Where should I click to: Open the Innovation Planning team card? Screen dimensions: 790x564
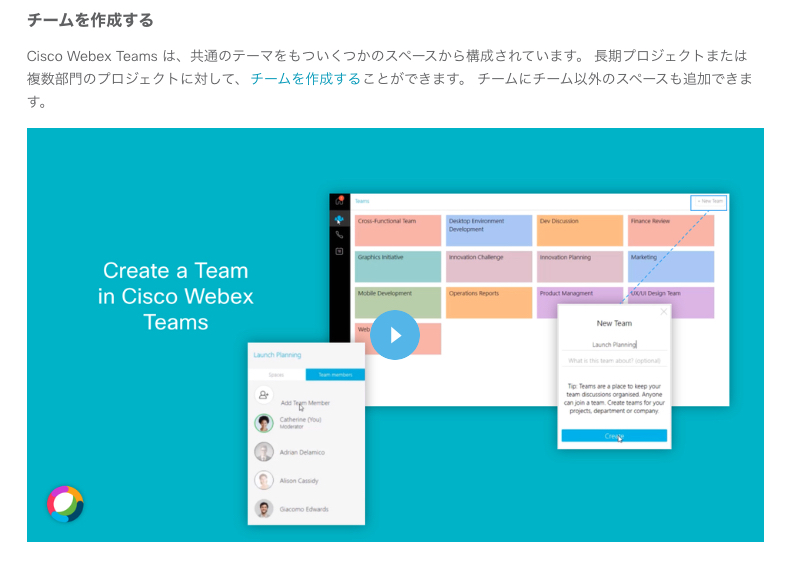pyautogui.click(x=580, y=267)
